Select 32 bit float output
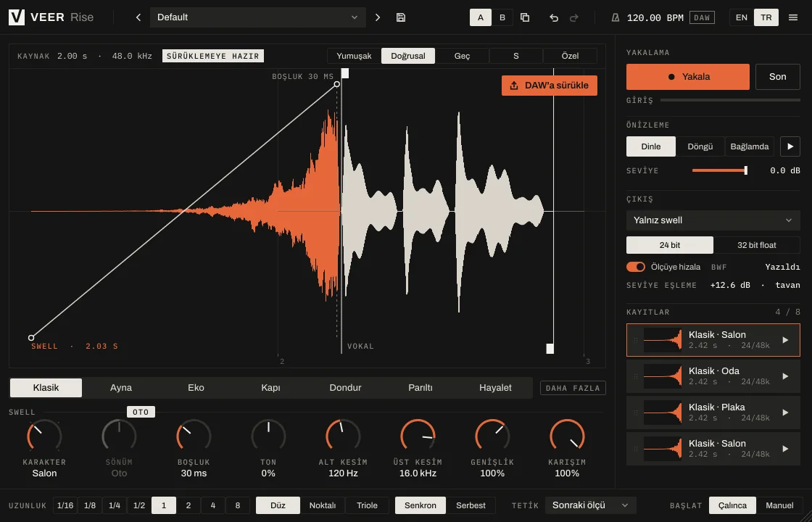 click(x=757, y=245)
